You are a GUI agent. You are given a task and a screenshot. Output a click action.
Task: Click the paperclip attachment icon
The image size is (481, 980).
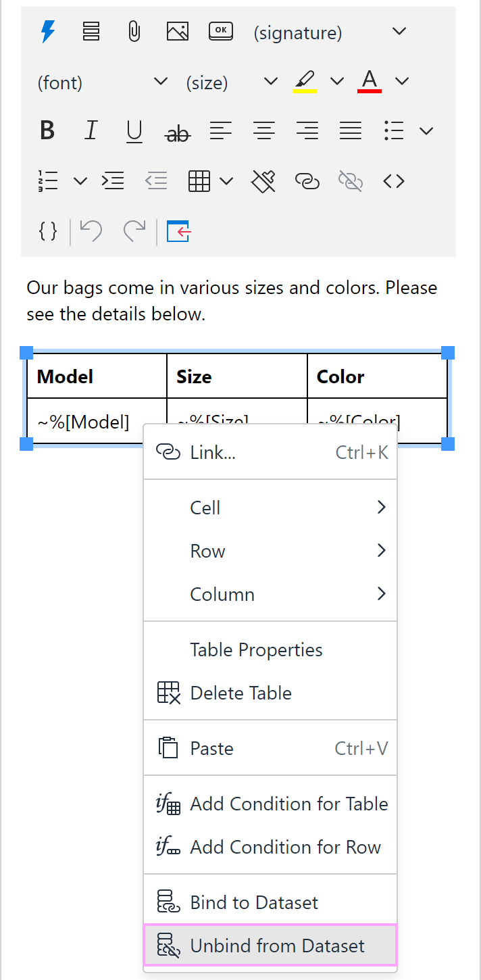[x=134, y=32]
